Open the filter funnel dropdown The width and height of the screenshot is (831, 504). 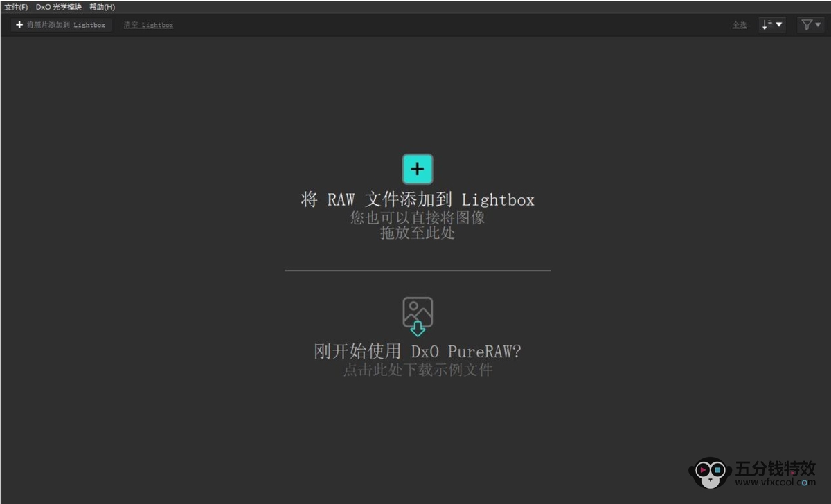[x=811, y=25]
